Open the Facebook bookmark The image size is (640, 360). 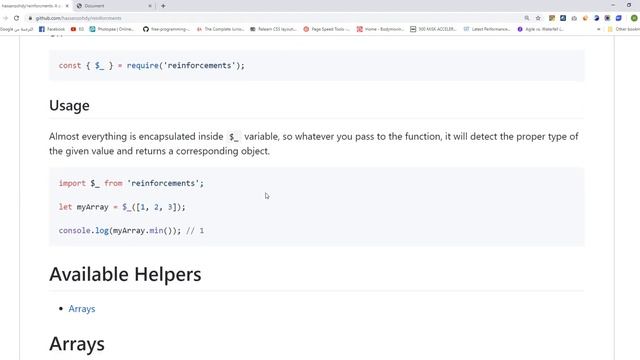tap(52, 29)
